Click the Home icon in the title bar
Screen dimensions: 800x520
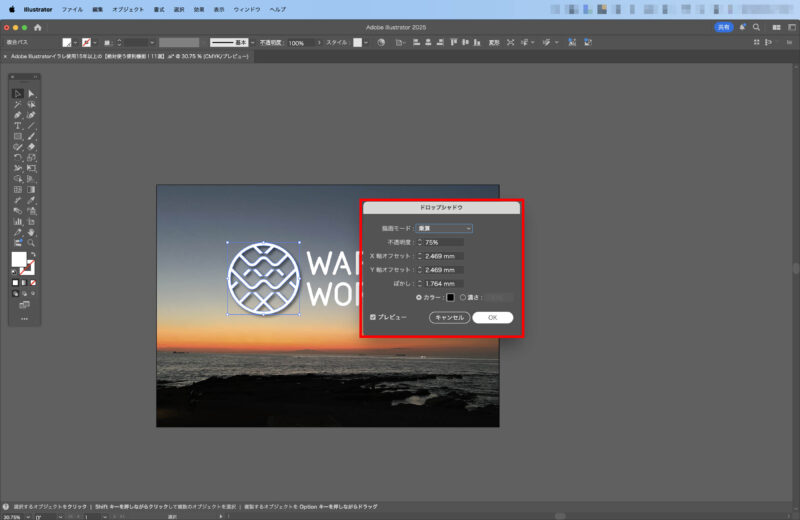pyautogui.click(x=38, y=27)
